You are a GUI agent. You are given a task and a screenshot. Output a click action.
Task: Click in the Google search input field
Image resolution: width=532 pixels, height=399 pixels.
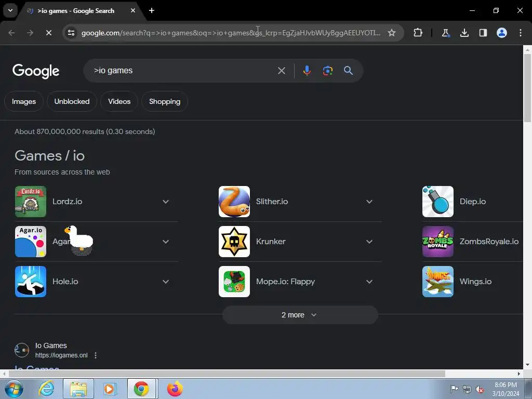click(x=183, y=71)
